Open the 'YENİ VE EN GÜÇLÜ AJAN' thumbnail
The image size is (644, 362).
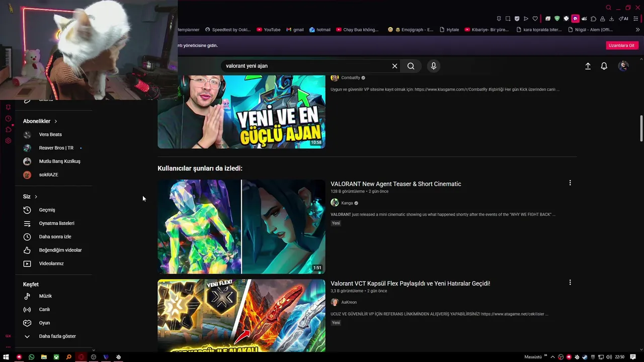pyautogui.click(x=242, y=112)
